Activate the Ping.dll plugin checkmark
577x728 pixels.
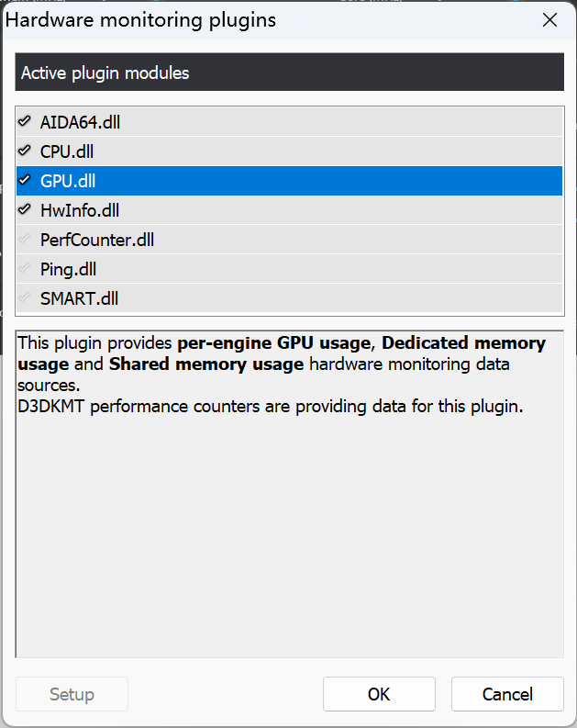[24, 269]
